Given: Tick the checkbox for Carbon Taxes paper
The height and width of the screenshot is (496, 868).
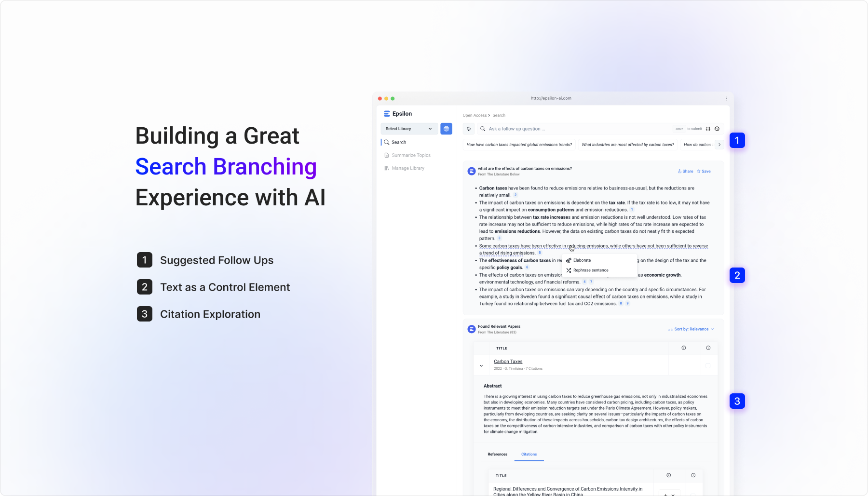Looking at the screenshot, I should tap(708, 366).
